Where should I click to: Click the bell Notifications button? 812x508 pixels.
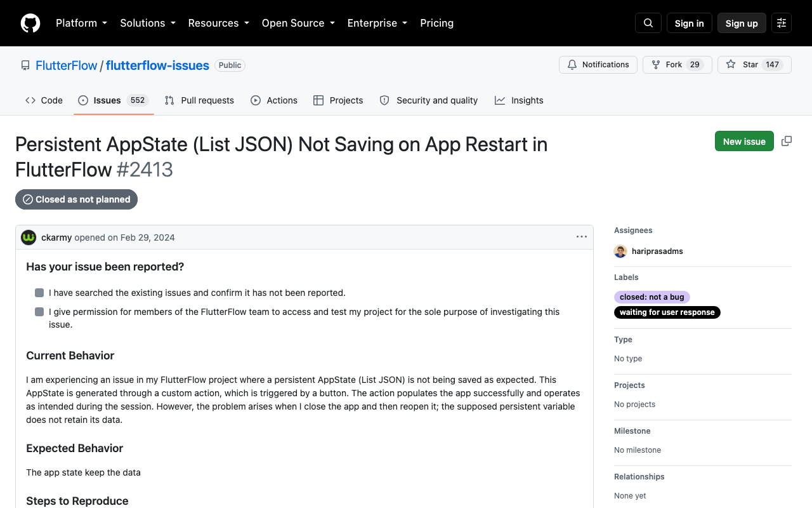[x=598, y=65]
